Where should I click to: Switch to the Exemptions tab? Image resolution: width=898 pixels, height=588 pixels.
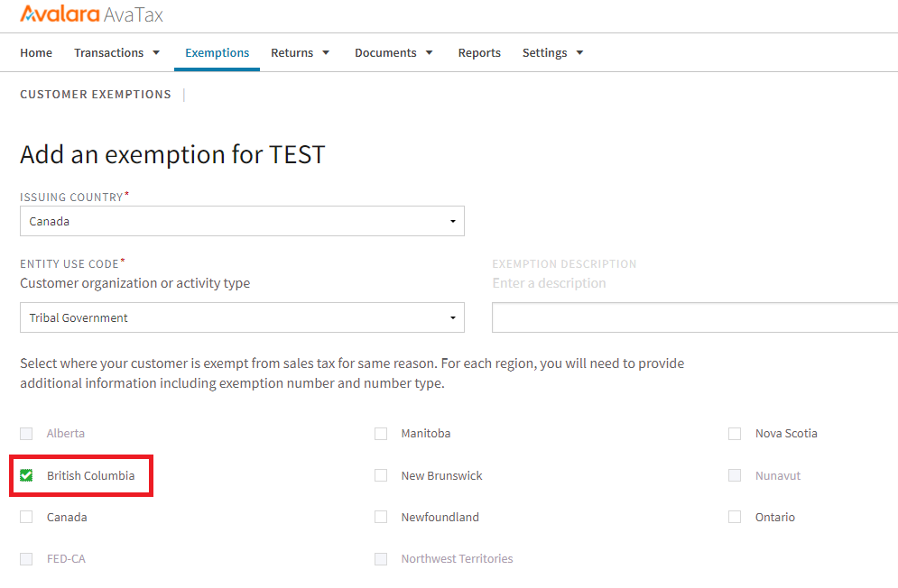coord(217,53)
